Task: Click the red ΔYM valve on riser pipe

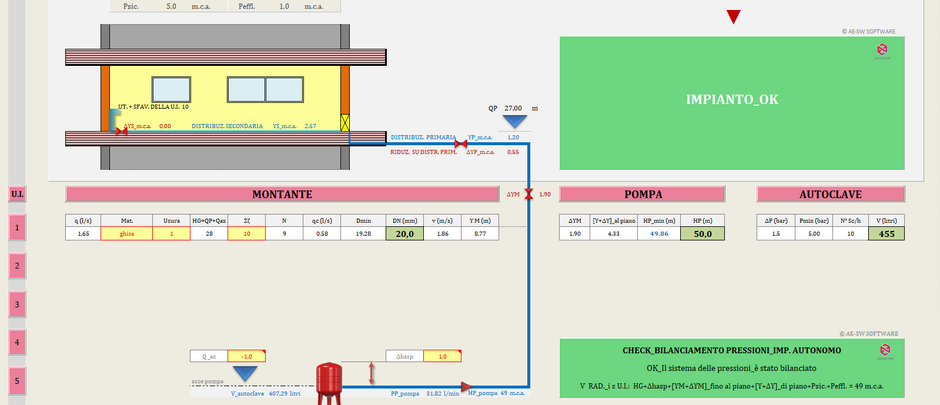Action: coord(528,194)
